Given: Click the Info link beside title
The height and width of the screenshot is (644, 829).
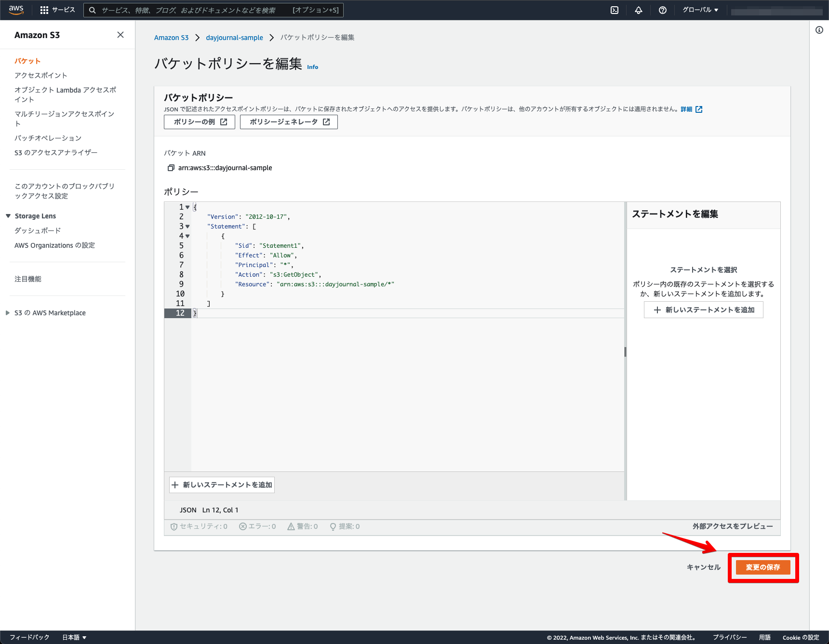Looking at the screenshot, I should click(x=312, y=67).
